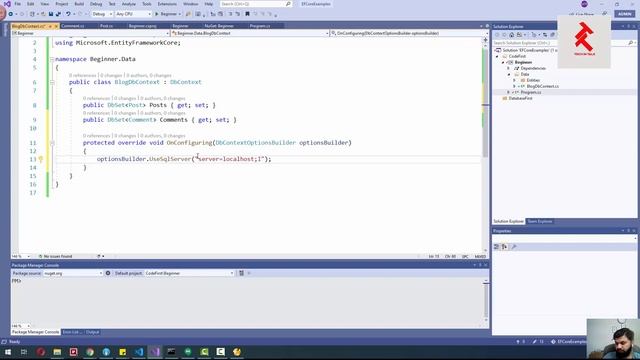
Task: Click the Windows Start button
Action: (x=7, y=352)
